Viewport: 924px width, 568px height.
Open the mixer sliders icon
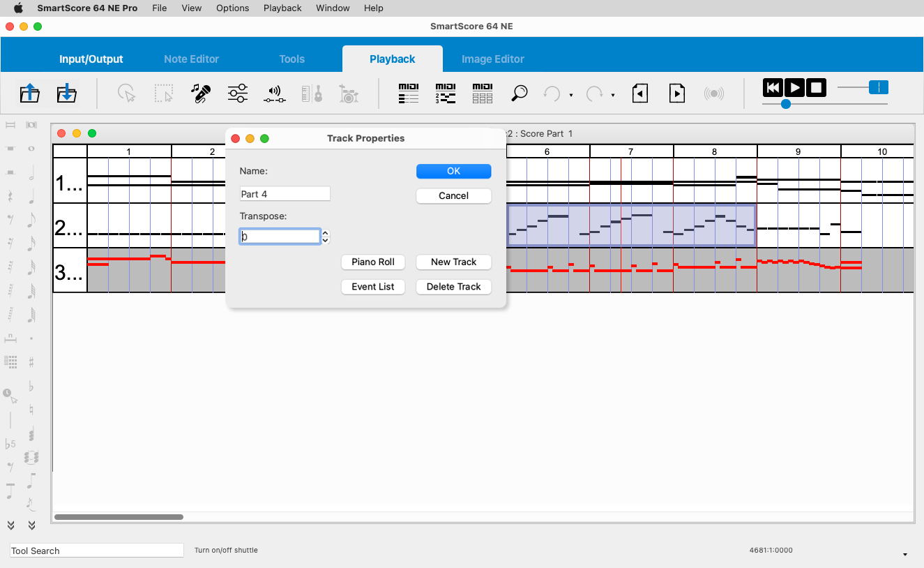[238, 94]
